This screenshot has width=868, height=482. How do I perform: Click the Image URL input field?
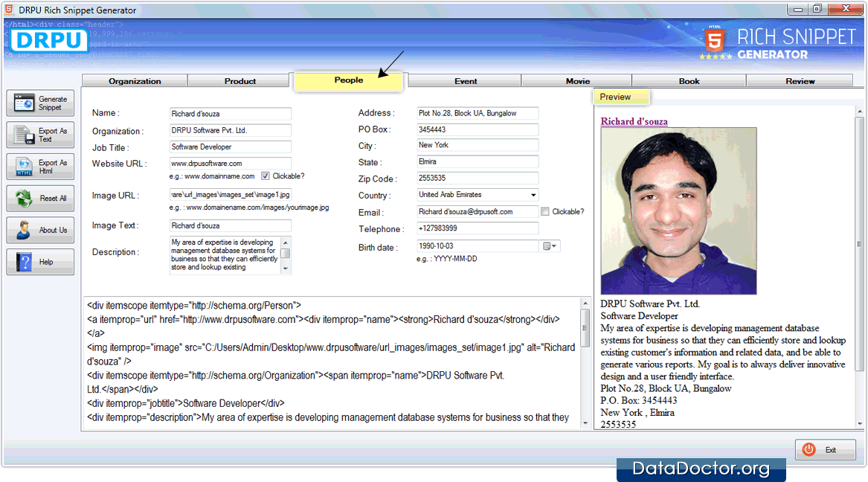pyautogui.click(x=231, y=195)
